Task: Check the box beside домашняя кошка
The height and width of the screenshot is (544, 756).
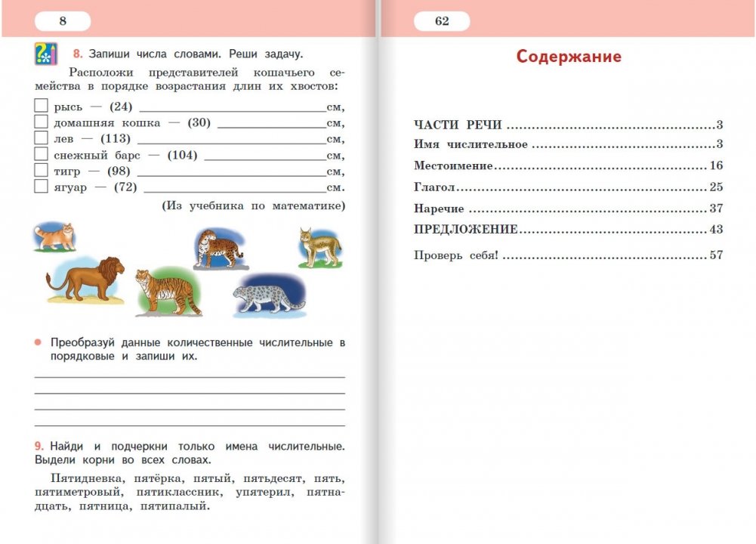Action: coord(42,122)
